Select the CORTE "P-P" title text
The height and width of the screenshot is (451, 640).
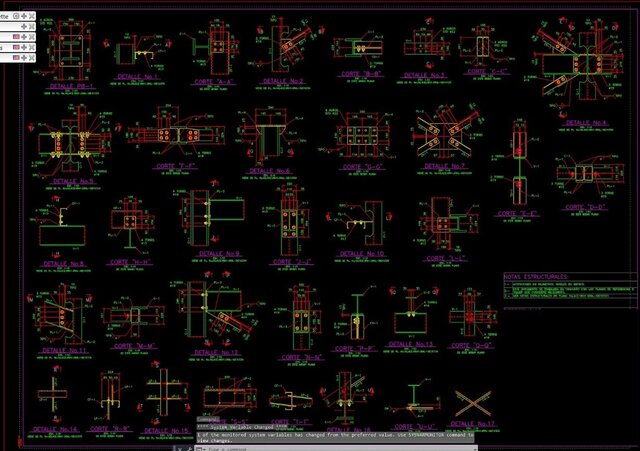354,349
